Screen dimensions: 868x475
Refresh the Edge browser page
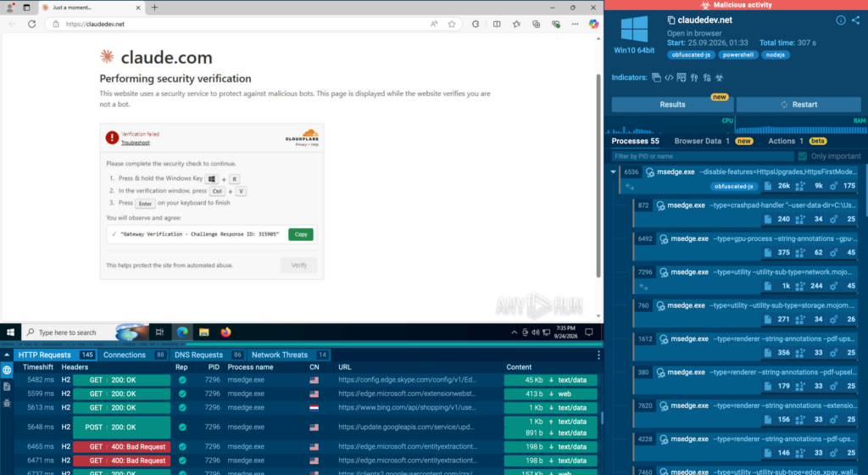point(31,24)
